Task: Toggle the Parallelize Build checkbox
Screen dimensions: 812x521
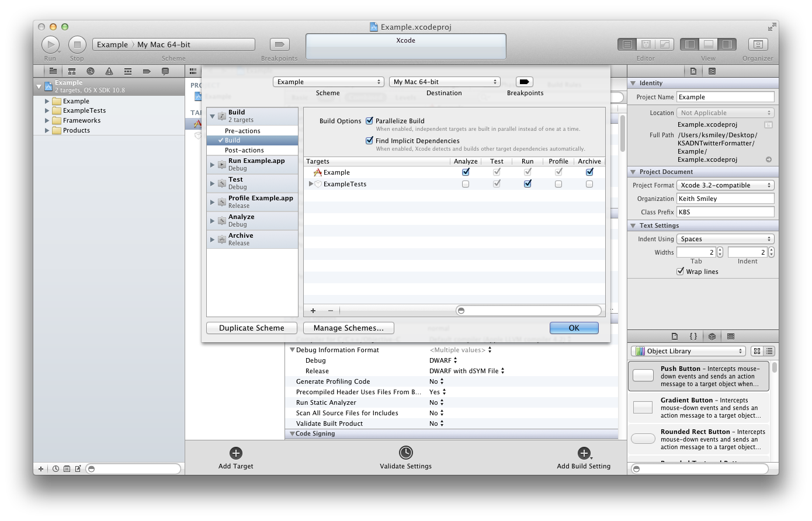Action: click(x=369, y=121)
